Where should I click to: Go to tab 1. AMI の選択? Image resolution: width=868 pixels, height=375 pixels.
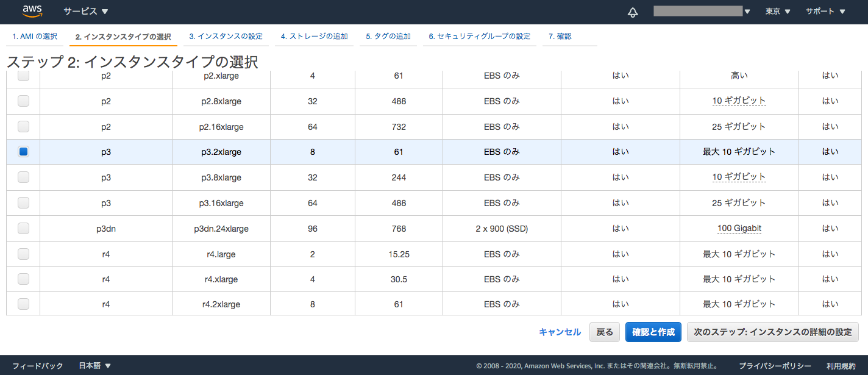[x=35, y=37]
